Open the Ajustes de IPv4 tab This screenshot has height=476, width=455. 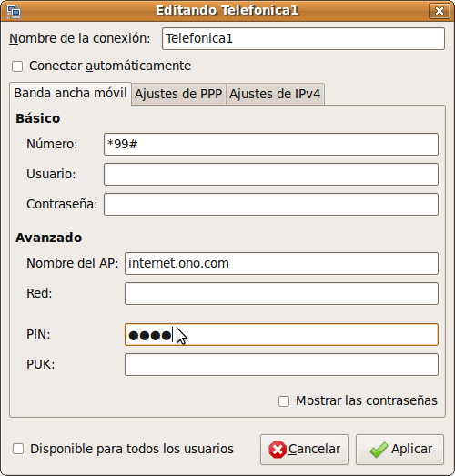tap(275, 94)
